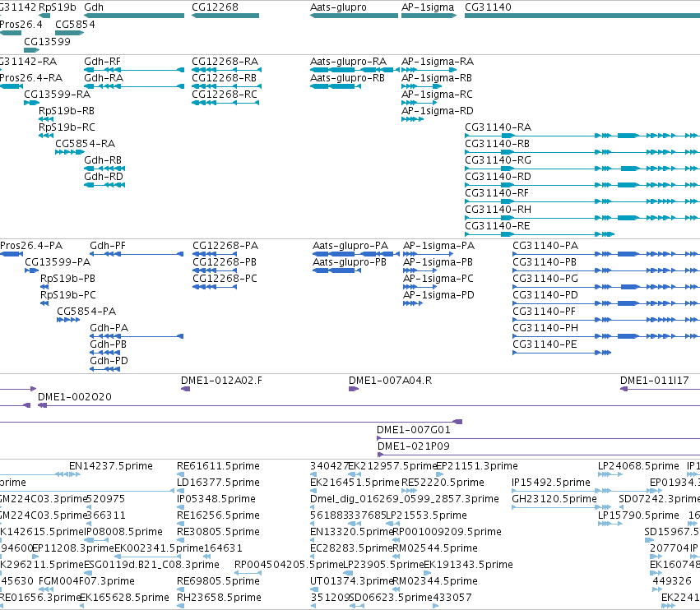
Task: Select transcript CG31140-RE
Action: point(498,226)
